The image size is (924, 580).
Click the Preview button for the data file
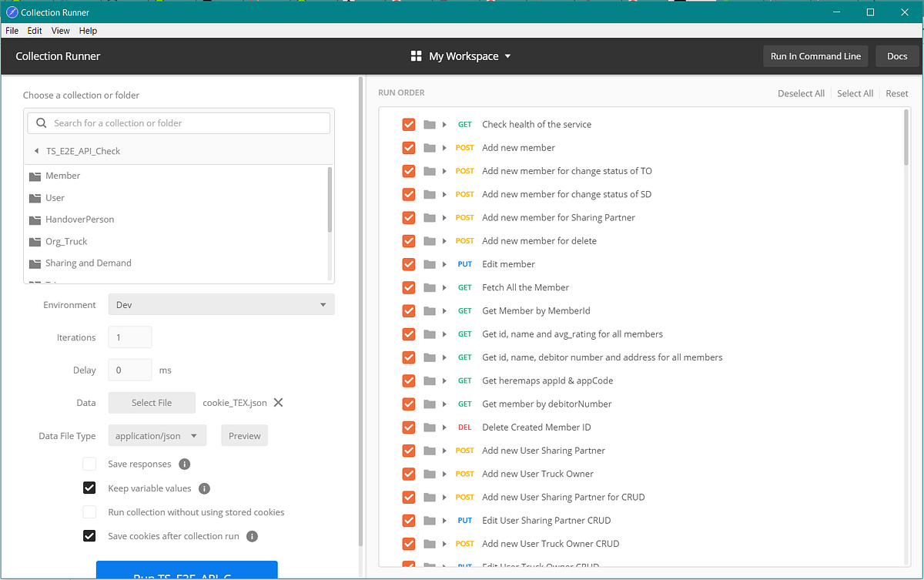(244, 435)
